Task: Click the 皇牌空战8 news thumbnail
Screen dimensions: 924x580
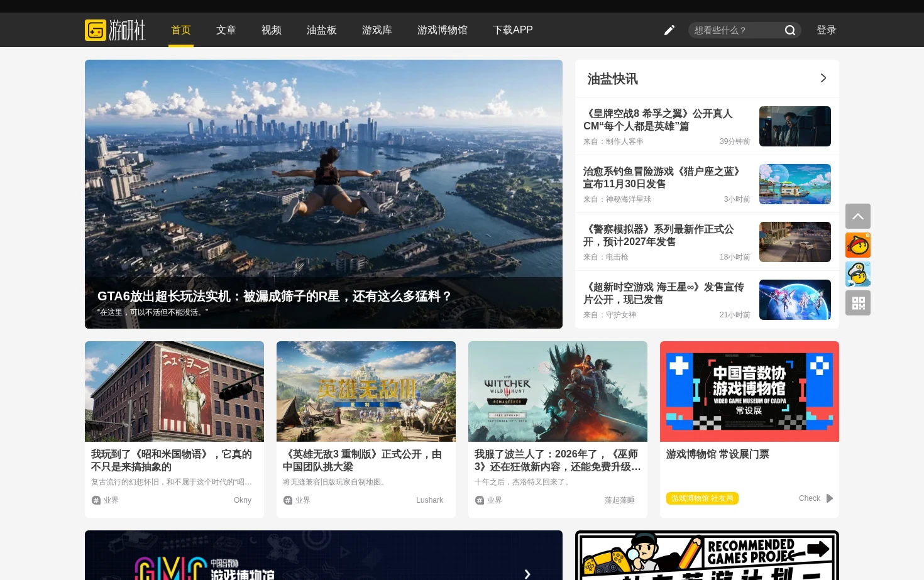Action: tap(795, 126)
